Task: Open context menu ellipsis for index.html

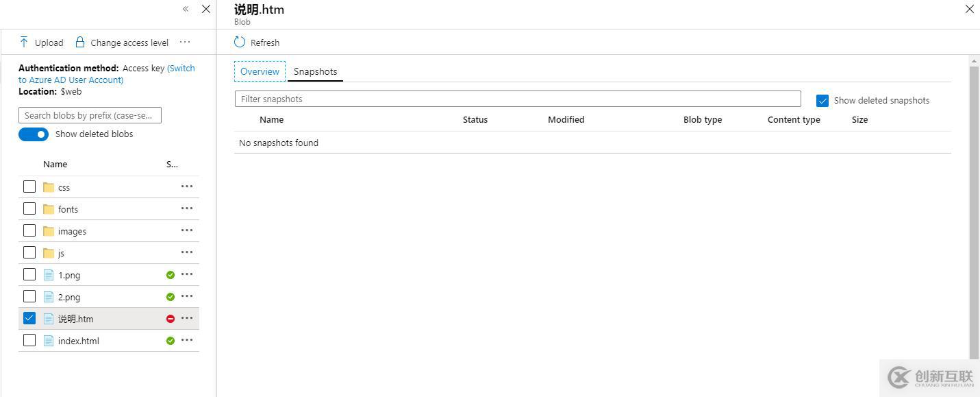Action: click(x=187, y=340)
